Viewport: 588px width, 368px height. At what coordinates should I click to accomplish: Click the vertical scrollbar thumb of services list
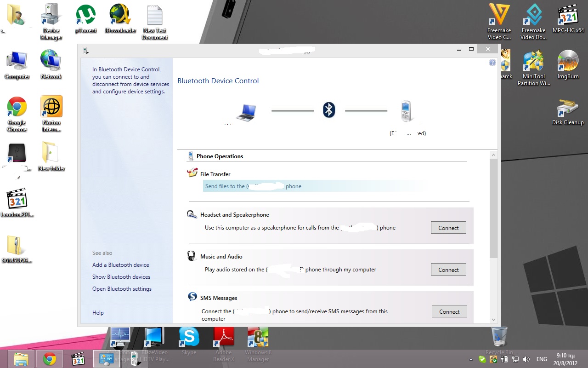point(493,208)
